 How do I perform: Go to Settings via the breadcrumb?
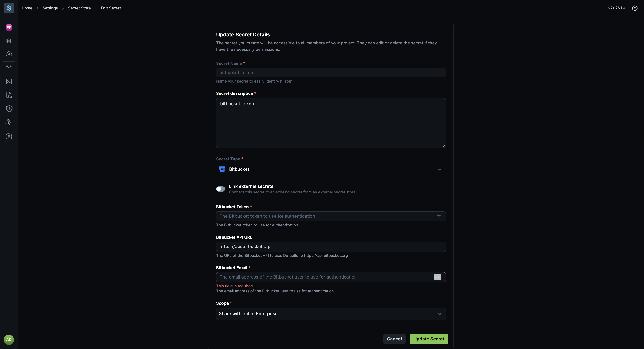[50, 8]
